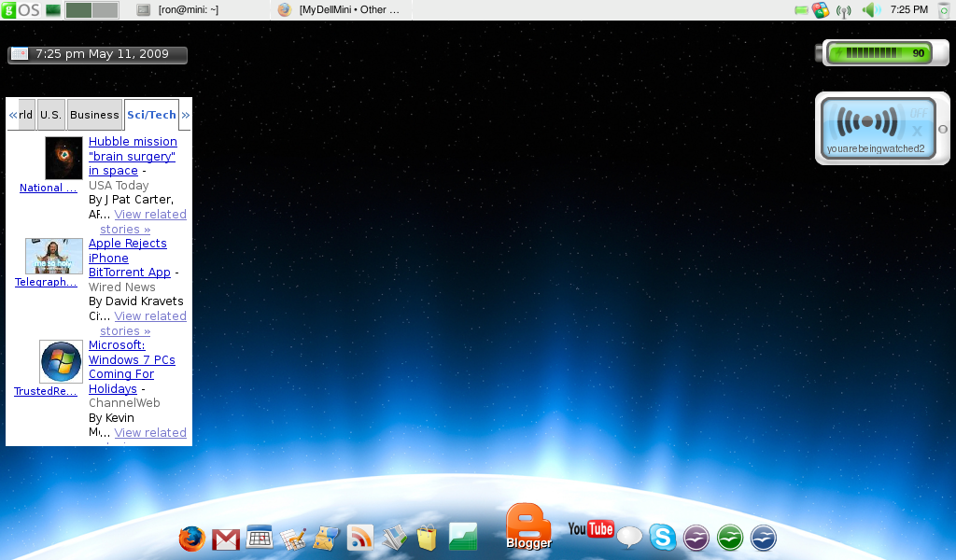Open the Calendar dock icon
956x560 pixels.
[x=260, y=538]
